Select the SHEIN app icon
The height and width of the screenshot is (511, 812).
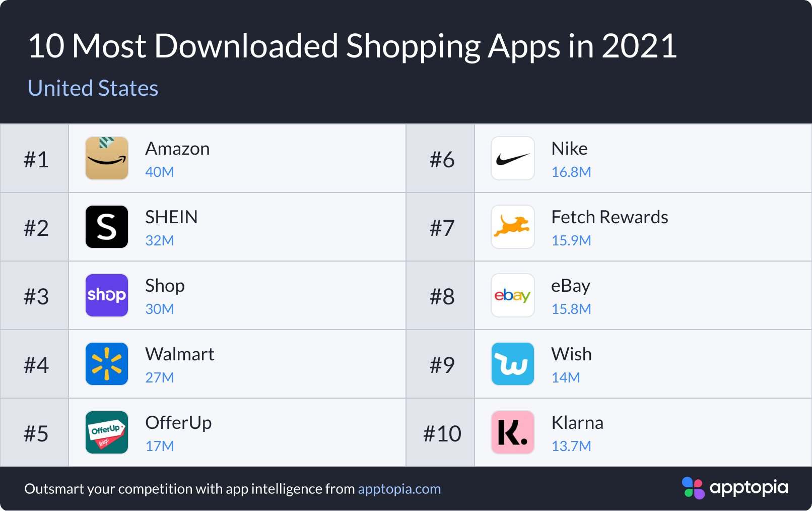107,227
